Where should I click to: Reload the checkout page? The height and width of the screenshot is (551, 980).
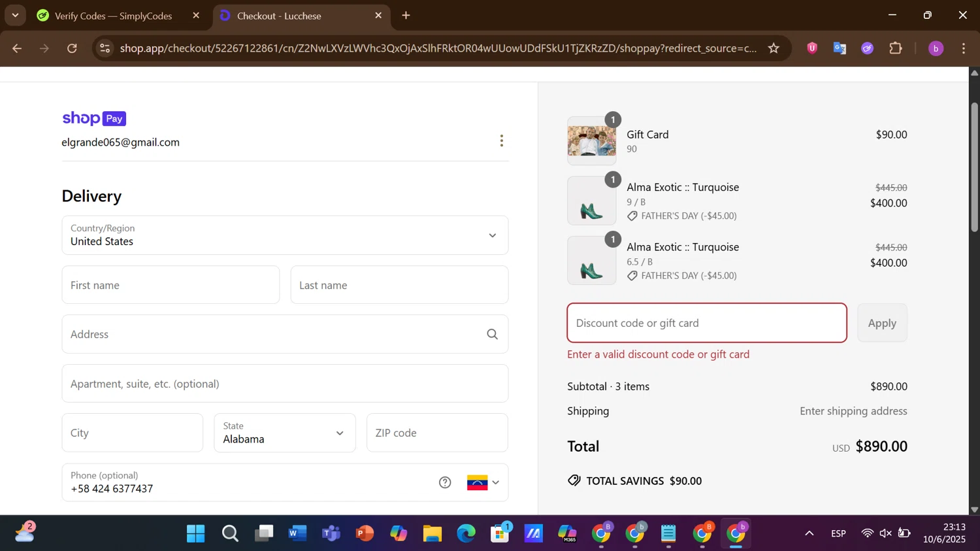click(x=73, y=48)
